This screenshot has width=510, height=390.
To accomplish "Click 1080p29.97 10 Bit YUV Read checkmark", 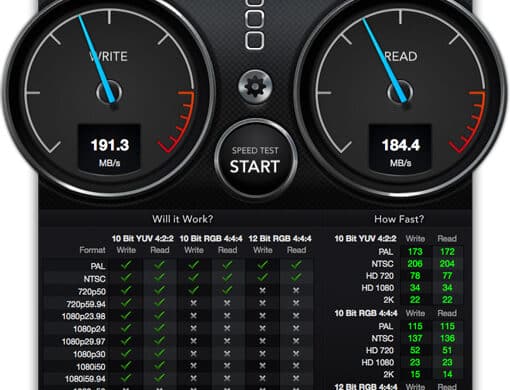I will click(160, 341).
